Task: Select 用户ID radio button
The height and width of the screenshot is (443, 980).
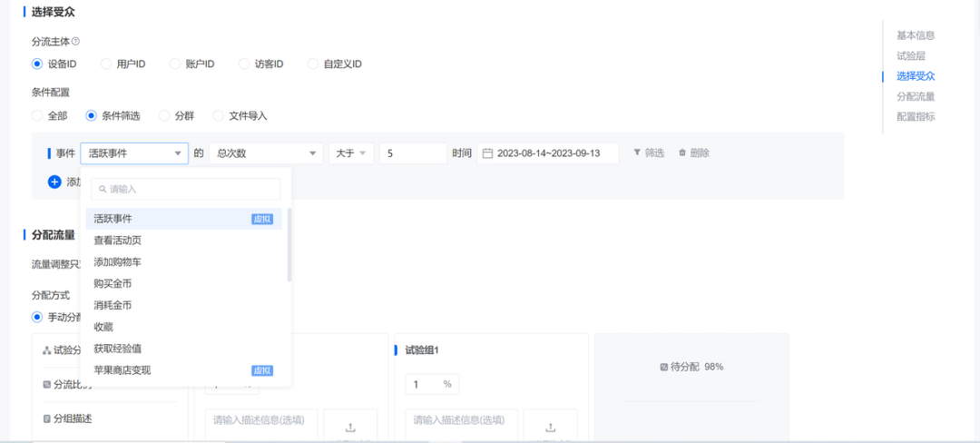Action: click(x=105, y=64)
